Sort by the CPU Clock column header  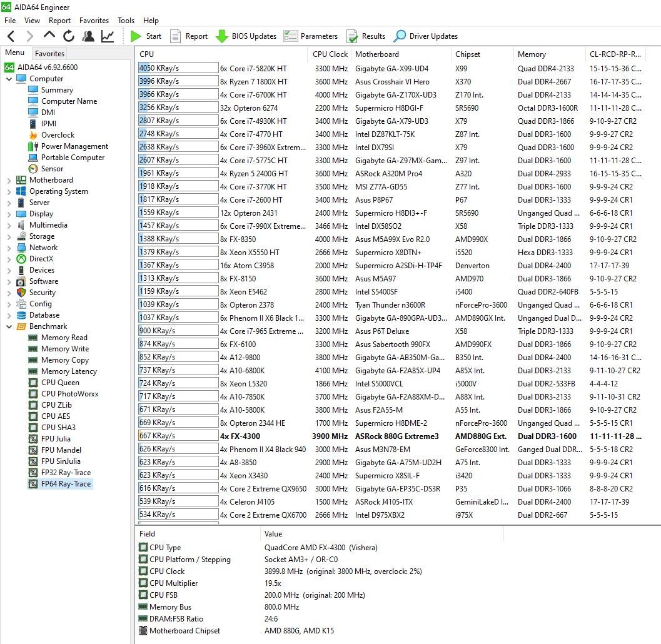(330, 54)
